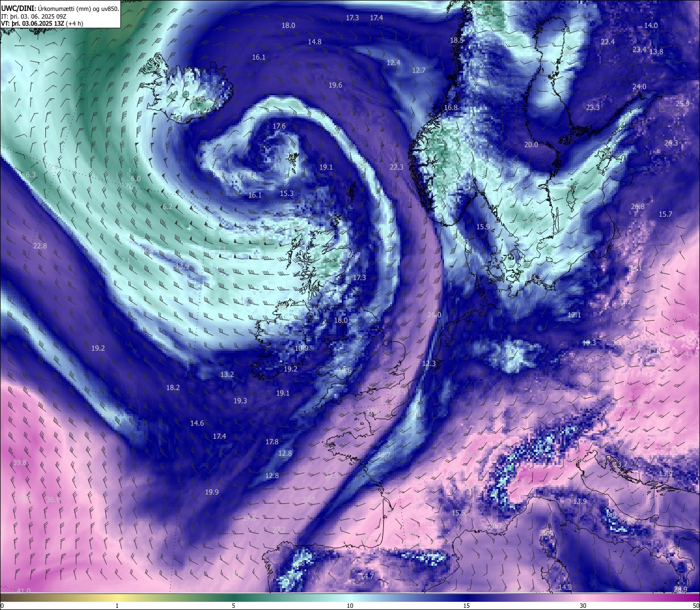Click the 24.0 value on the map
This screenshot has height=610, width=700.
(x=639, y=86)
